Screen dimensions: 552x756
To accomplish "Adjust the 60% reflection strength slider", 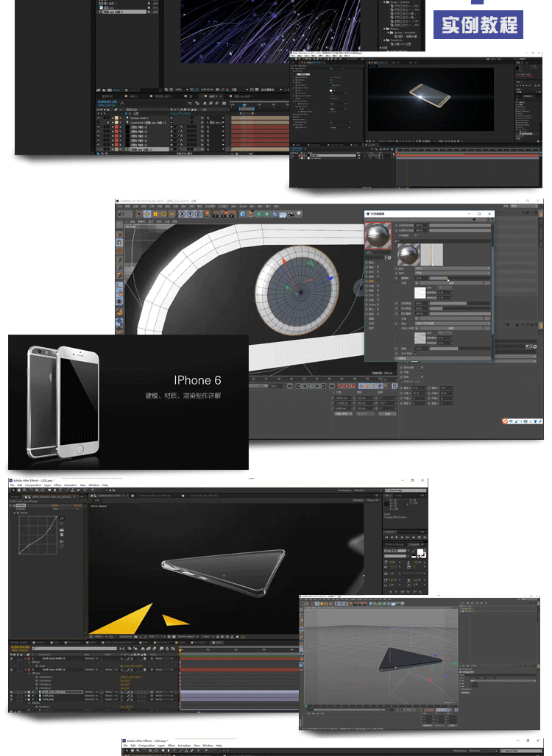I will pyautogui.click(x=460, y=303).
